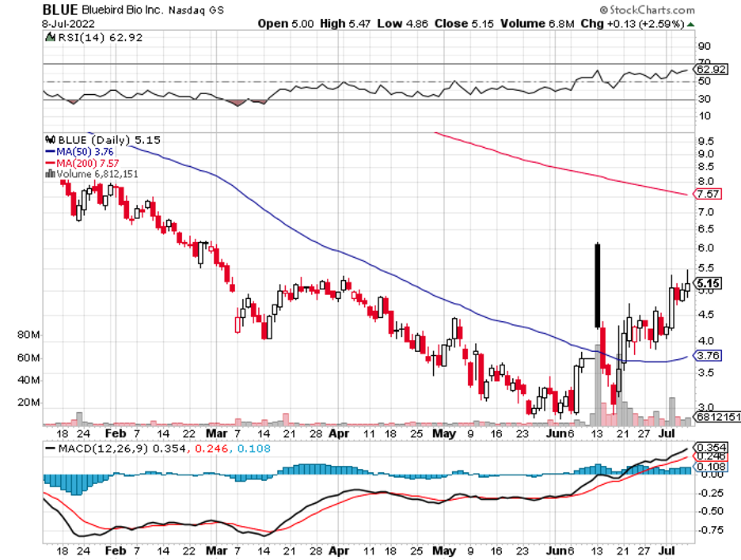Viewport: 741px width, 560px height.
Task: Click the blue 0.108 histogram value in the MACD label
Action: pos(254,448)
